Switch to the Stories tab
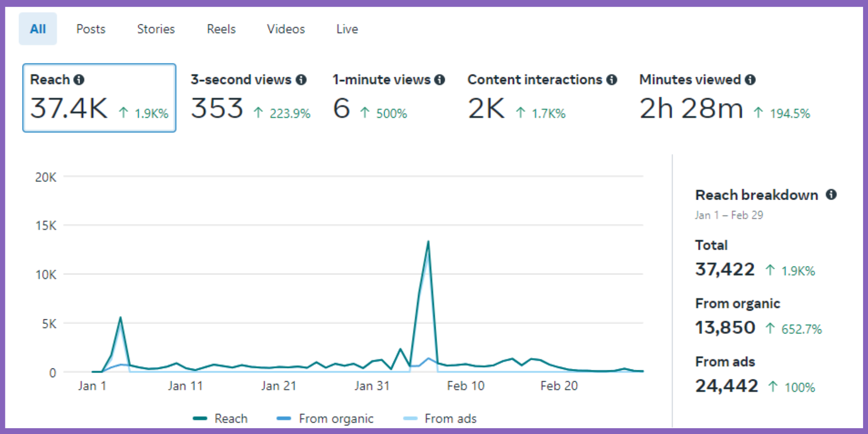The height and width of the screenshot is (434, 868). tap(156, 29)
